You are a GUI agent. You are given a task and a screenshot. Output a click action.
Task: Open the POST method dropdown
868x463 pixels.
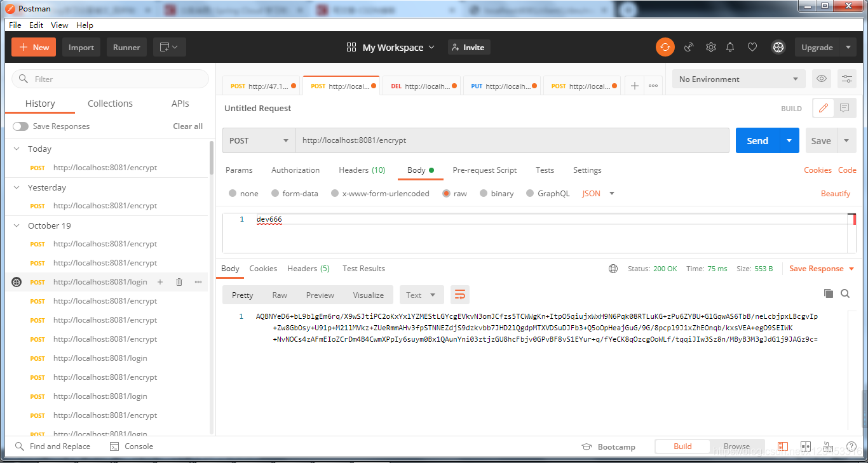[259, 140]
